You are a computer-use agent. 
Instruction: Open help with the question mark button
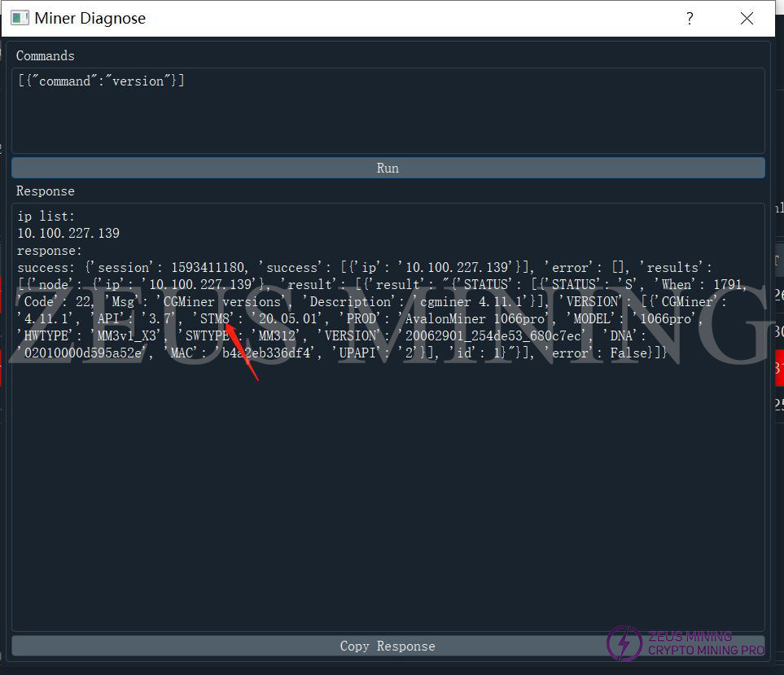pyautogui.click(x=690, y=19)
